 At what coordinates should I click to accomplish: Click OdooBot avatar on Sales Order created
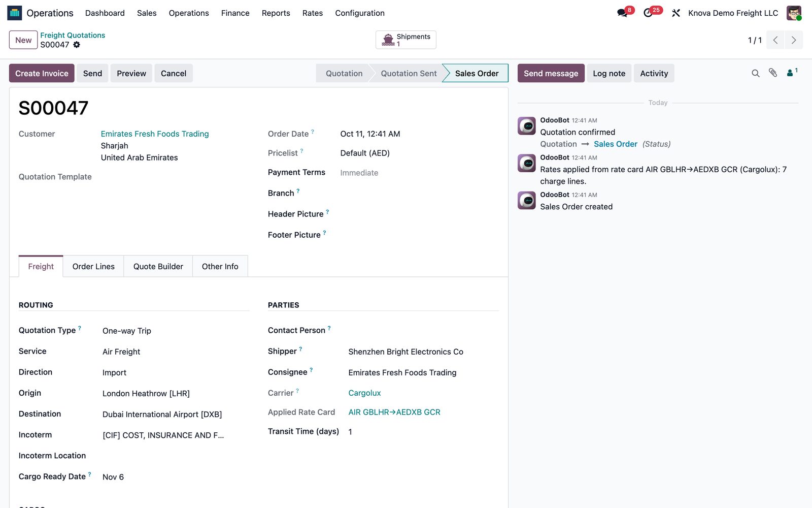(527, 200)
